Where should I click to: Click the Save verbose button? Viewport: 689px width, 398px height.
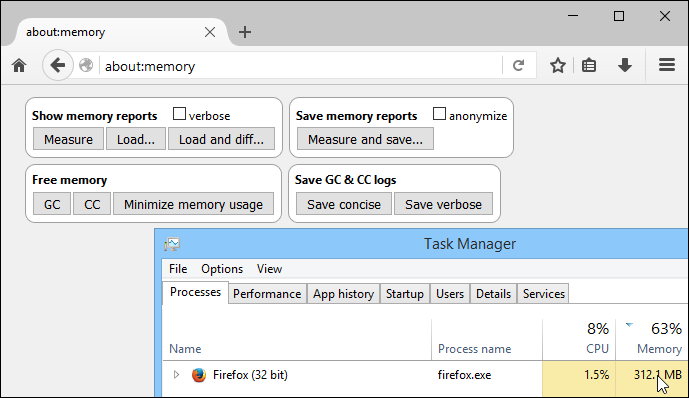443,204
